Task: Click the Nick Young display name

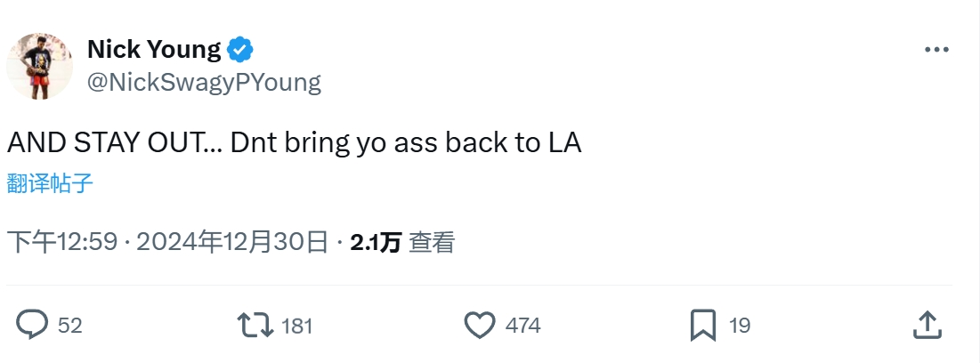Action: pos(154,50)
